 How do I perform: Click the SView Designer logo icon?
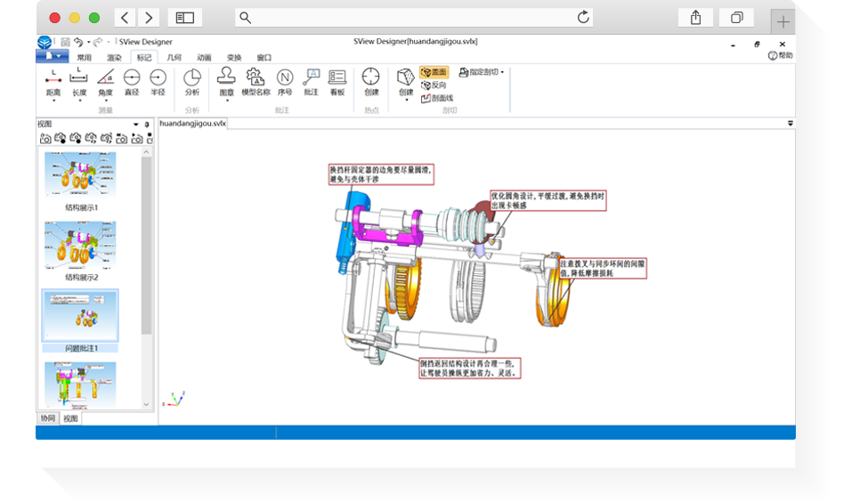pyautogui.click(x=45, y=42)
